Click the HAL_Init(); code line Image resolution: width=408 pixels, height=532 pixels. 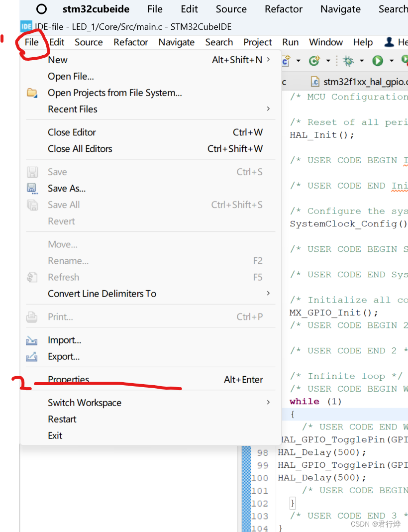[x=322, y=135]
